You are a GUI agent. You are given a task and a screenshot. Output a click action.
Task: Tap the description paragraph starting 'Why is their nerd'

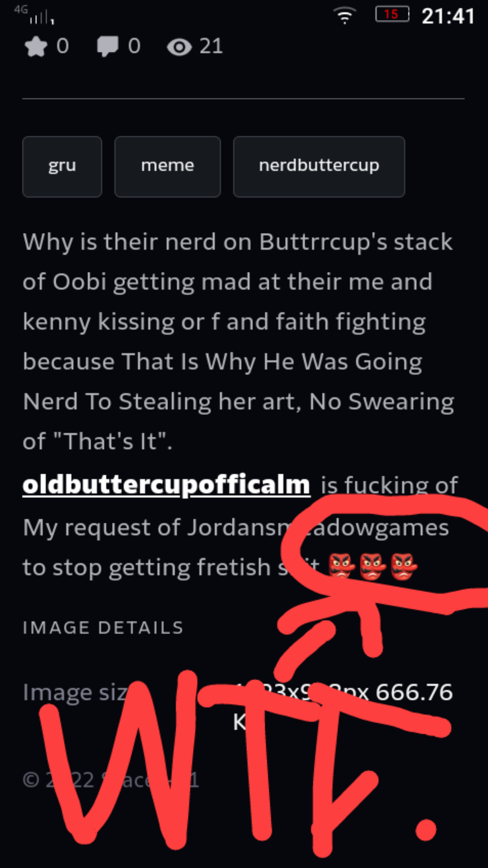239,342
